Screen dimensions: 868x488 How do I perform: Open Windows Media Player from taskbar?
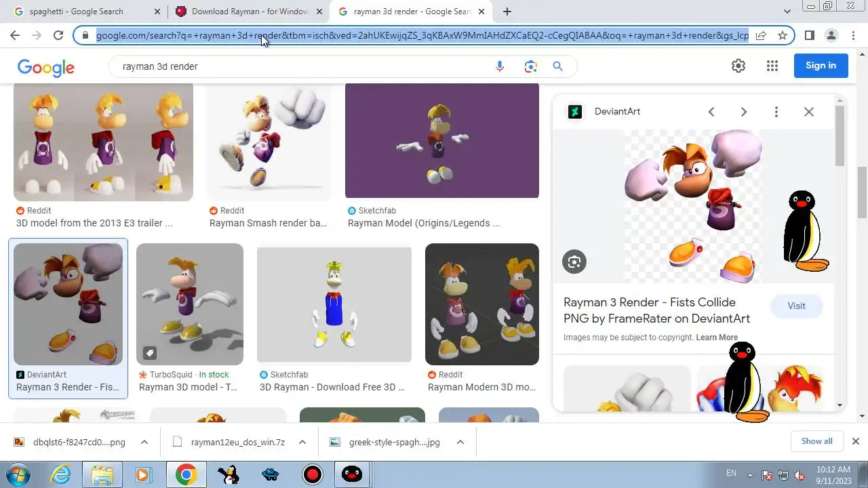click(143, 474)
